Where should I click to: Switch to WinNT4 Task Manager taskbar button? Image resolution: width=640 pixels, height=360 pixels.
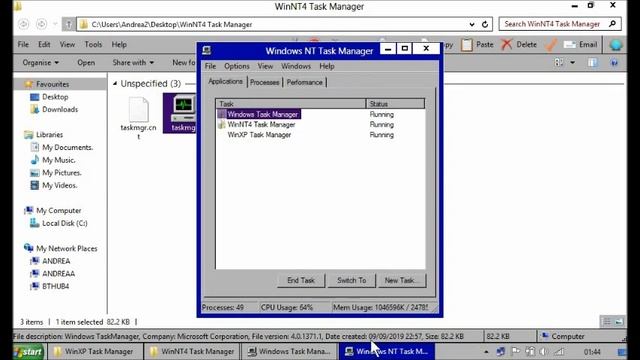[x=192, y=351]
